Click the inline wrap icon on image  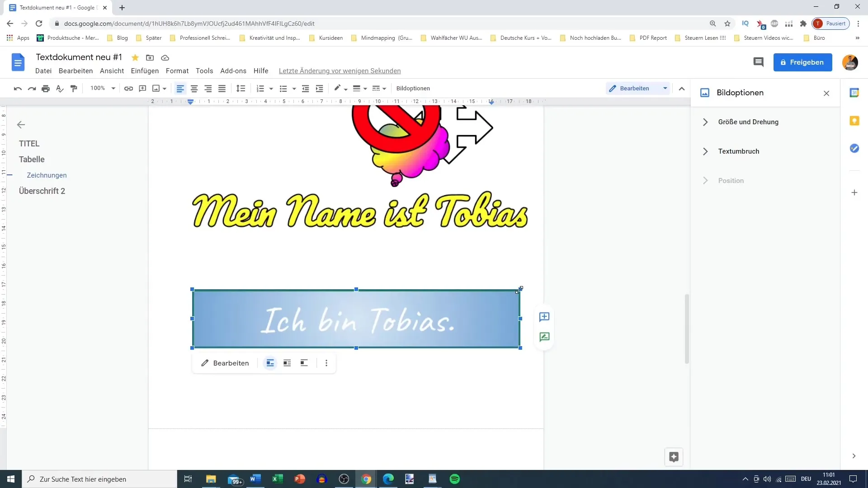click(x=271, y=363)
